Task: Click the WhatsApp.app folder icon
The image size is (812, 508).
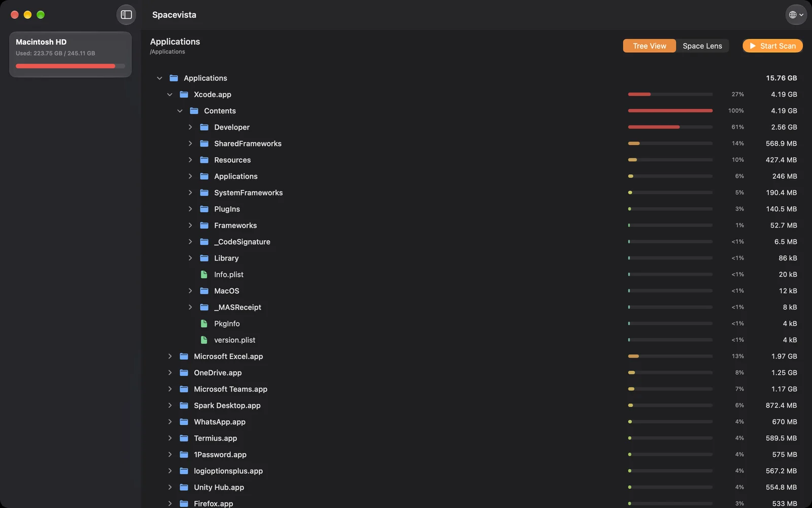Action: pyautogui.click(x=184, y=422)
